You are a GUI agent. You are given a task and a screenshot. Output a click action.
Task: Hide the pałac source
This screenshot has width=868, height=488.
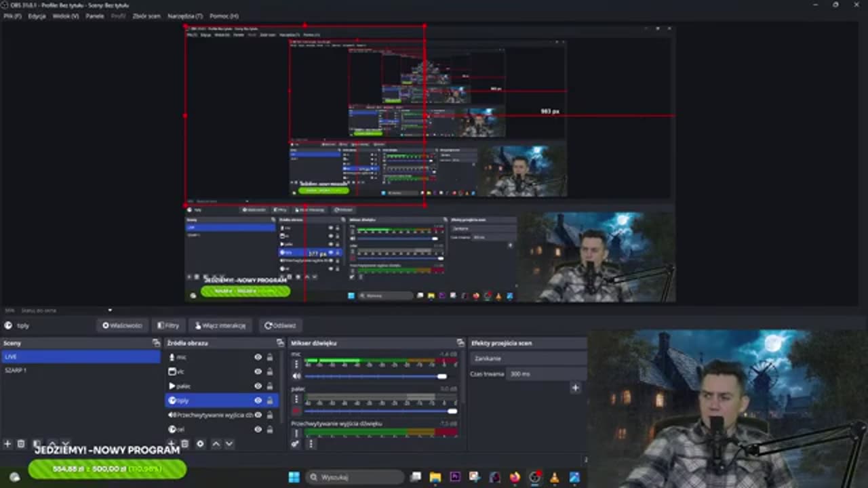258,386
